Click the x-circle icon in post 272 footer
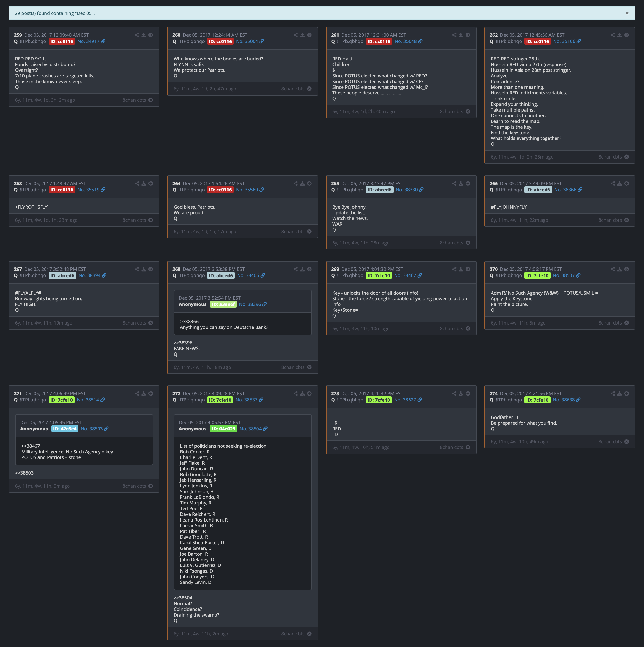 click(x=309, y=634)
